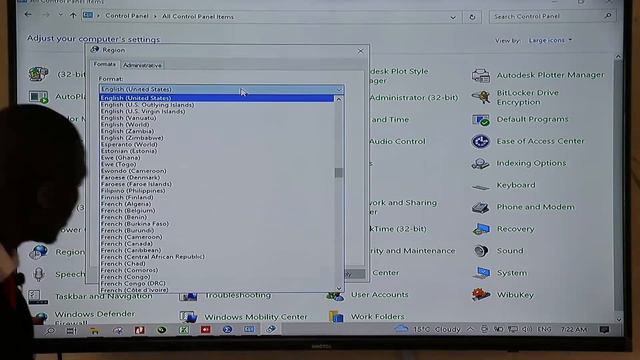Select English (Zimbabwe) format

pyautogui.click(x=216, y=138)
